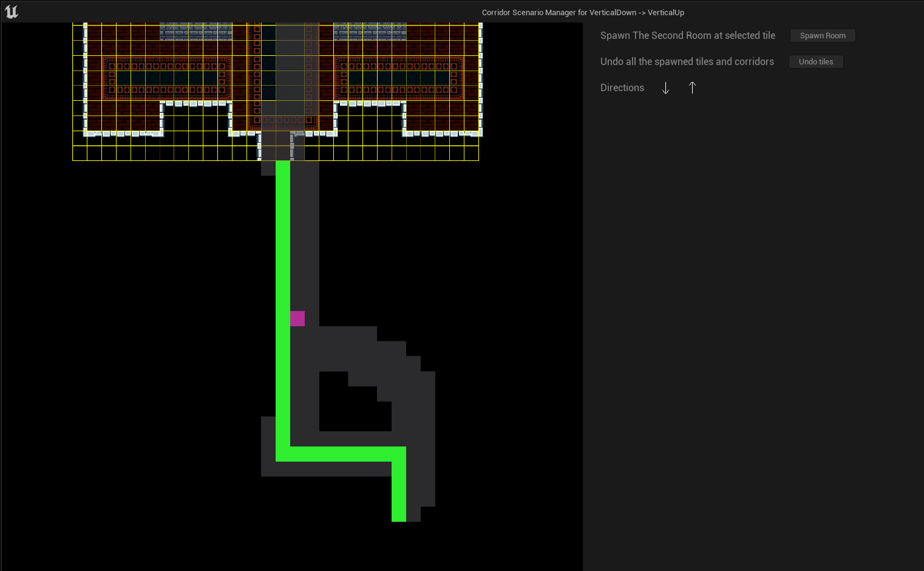This screenshot has height=571, width=924.
Task: Click the 'Spawn The Second Room at selected tile' label
Action: pyautogui.click(x=687, y=36)
